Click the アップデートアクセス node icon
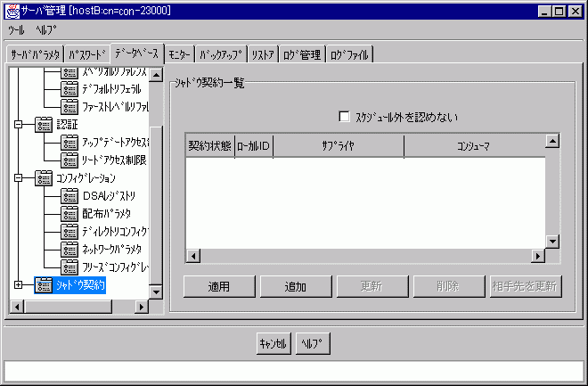This screenshot has width=588, height=386. point(69,143)
